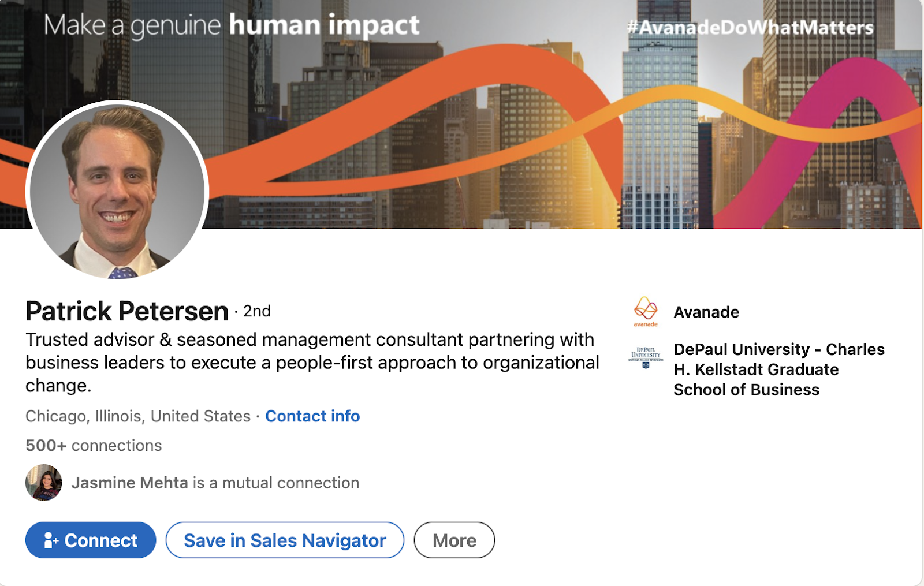Click the person-plus icon inside Connect button
The width and height of the screenshot is (924, 586).
pos(49,540)
